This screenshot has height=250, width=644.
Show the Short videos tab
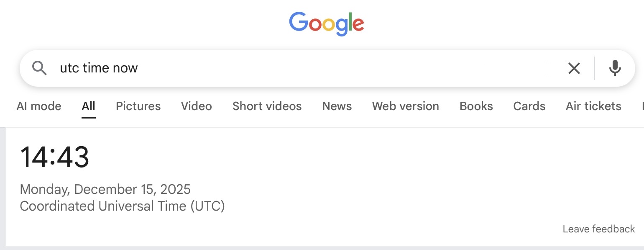tap(267, 106)
